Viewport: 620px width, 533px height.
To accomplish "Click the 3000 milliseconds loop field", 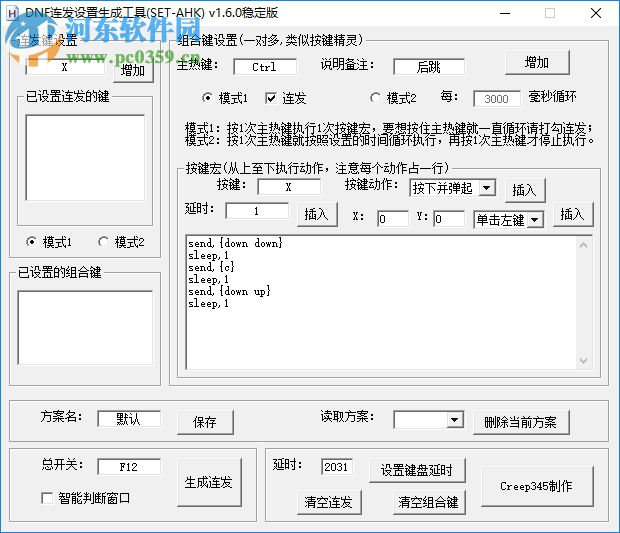I will [497, 98].
